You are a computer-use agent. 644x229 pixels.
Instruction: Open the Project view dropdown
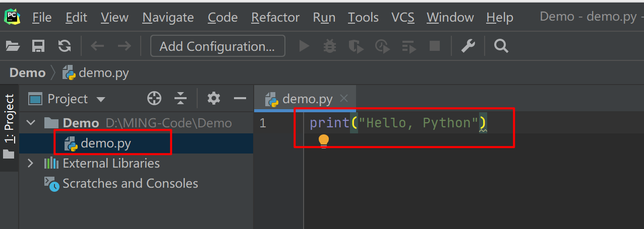100,99
